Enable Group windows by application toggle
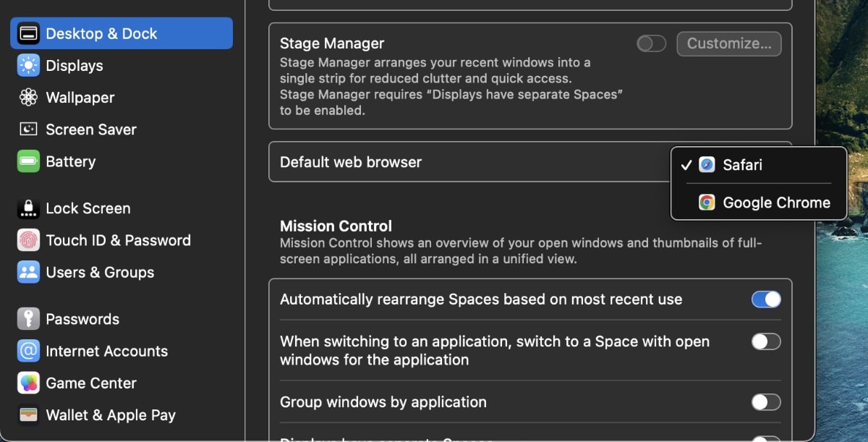 coord(766,402)
